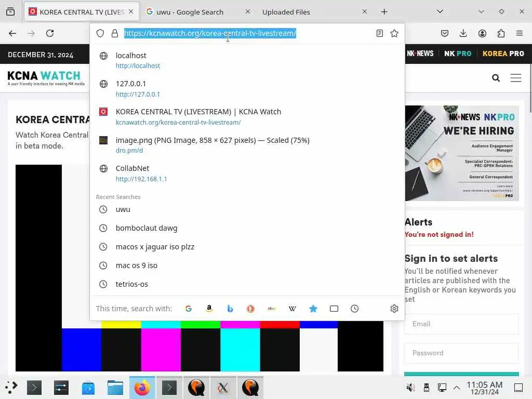Open the KDE application launcher

click(x=11, y=388)
